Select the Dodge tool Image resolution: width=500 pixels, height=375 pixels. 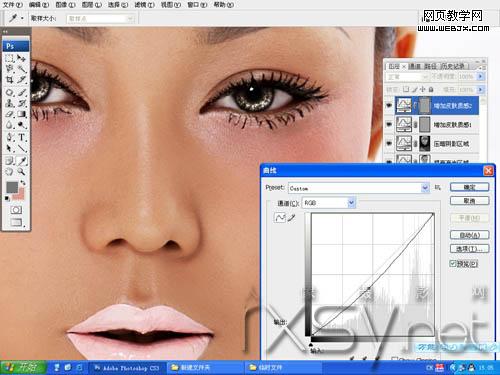point(22,125)
